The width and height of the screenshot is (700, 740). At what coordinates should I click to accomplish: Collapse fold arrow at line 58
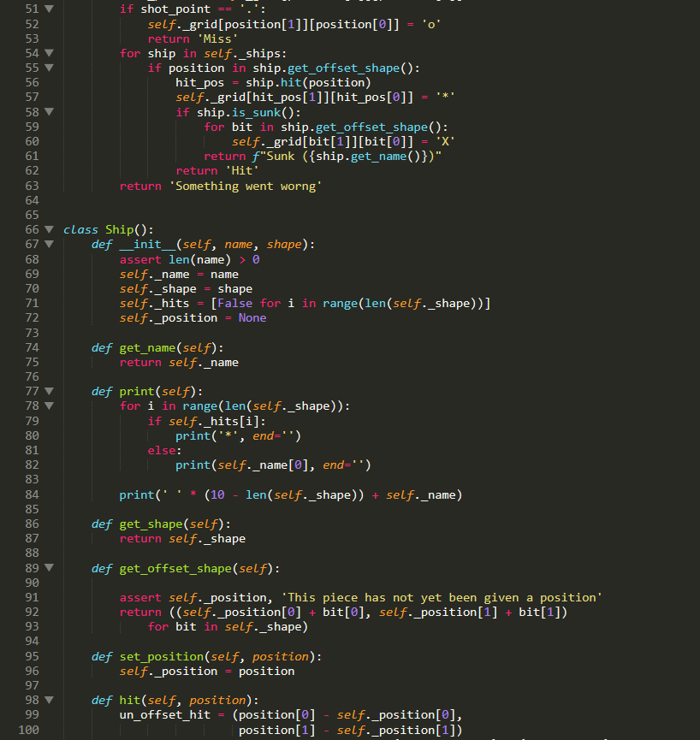pos(49,112)
